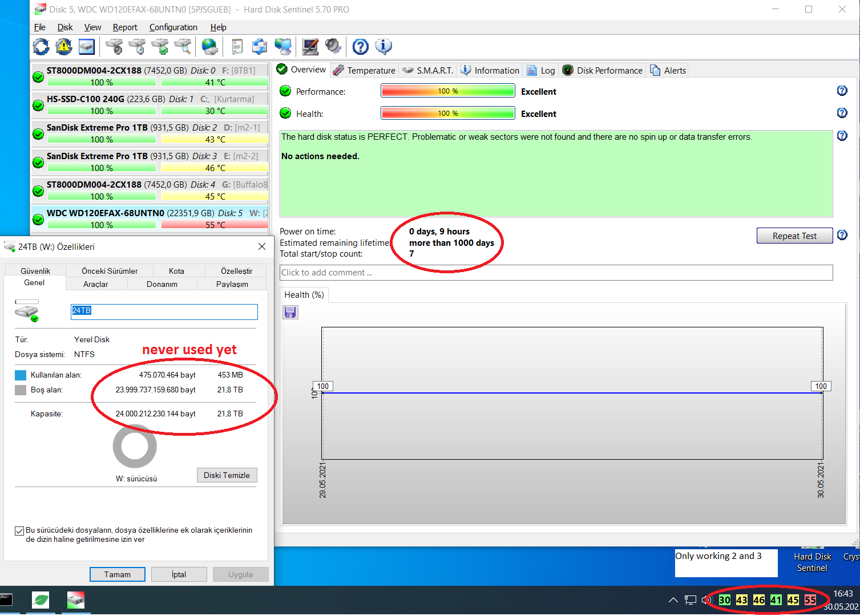
Task: Click the comment input field
Action: point(556,273)
